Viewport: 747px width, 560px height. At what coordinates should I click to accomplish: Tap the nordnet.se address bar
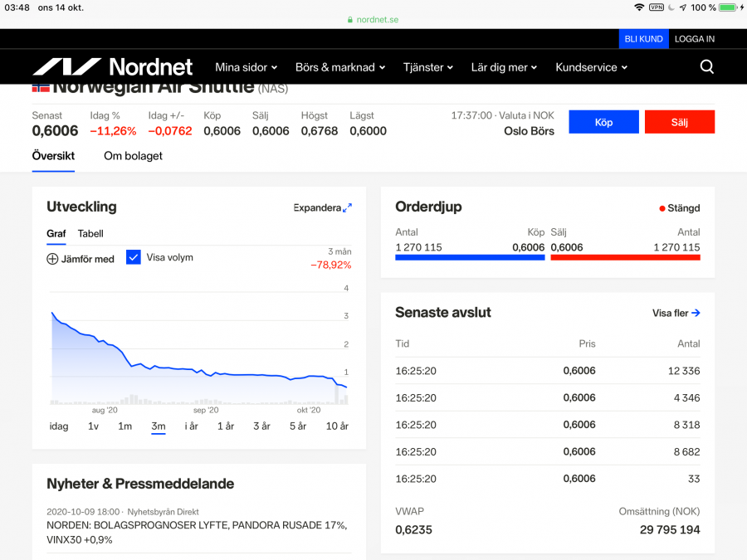tap(373, 20)
